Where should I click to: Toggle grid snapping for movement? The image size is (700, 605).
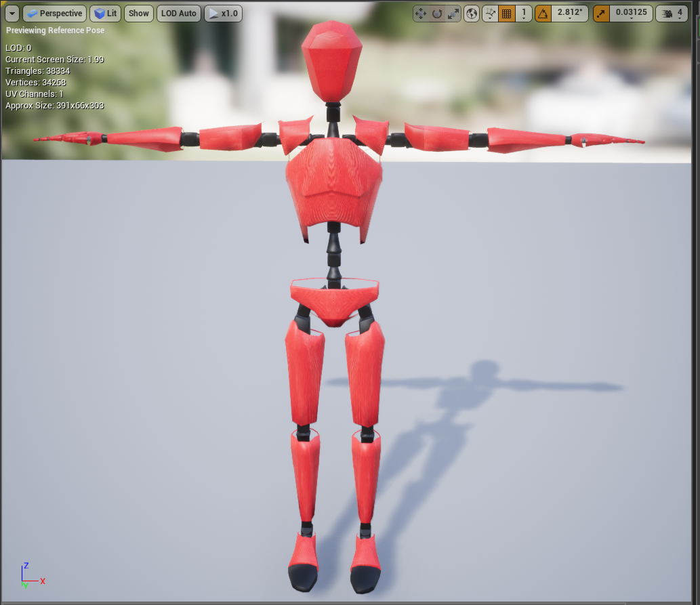pyautogui.click(x=507, y=14)
